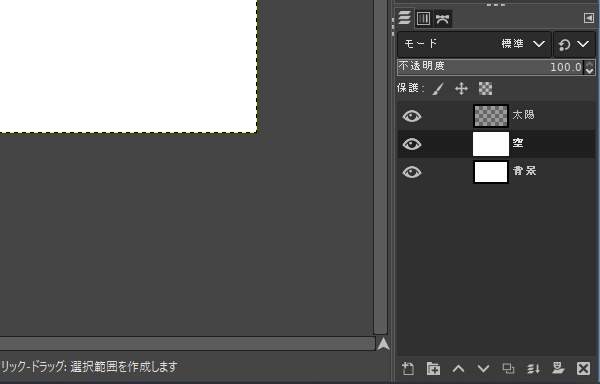The image size is (600, 384).
Task: Raise the selected layer one step
Action: click(458, 369)
